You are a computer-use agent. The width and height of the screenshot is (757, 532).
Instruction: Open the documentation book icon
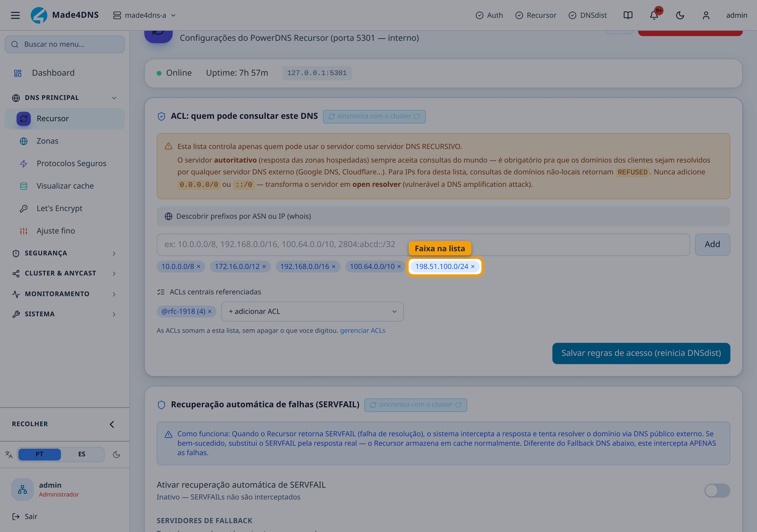click(x=628, y=15)
